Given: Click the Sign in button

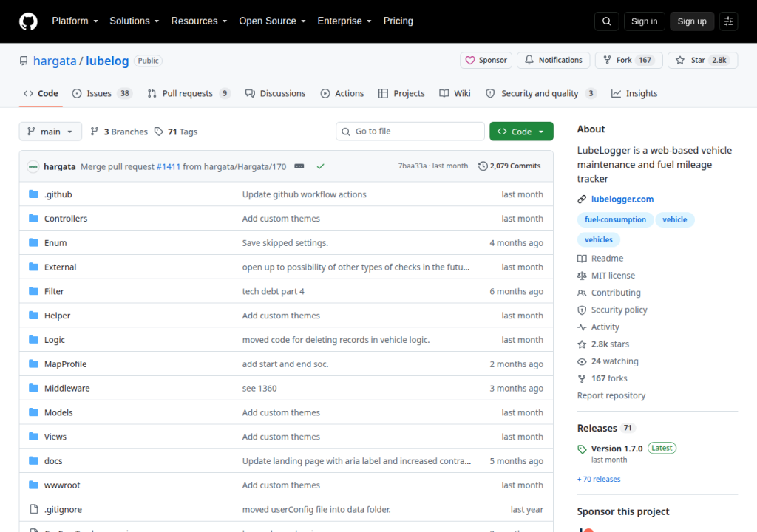Looking at the screenshot, I should click(x=644, y=21).
